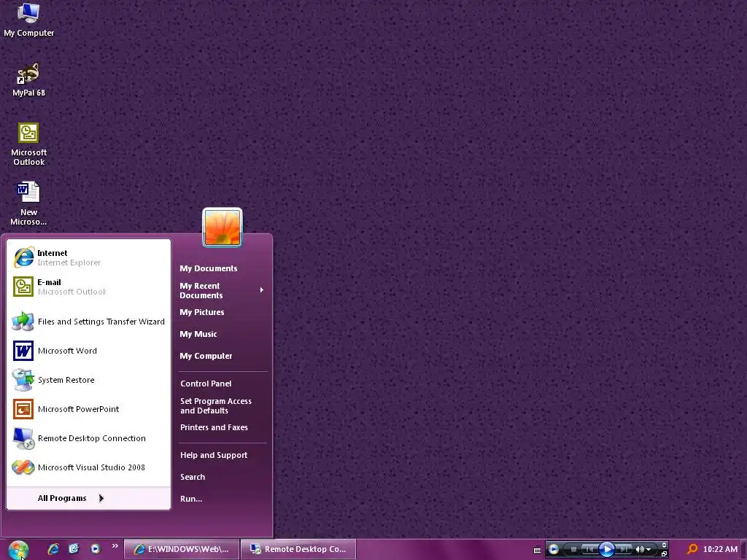Open Search from Start menu
This screenshot has height=560, width=747.
tap(193, 477)
